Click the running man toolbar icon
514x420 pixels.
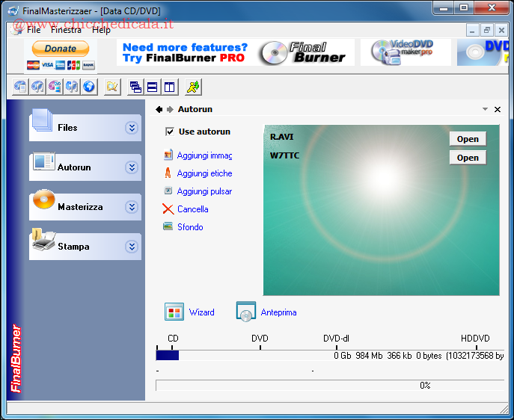(194, 87)
